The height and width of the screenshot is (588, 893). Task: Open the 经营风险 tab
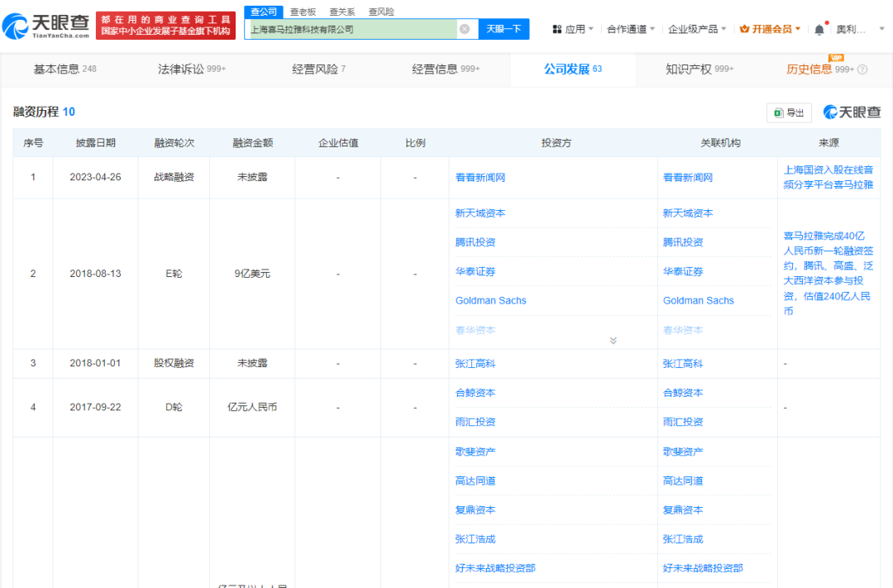pyautogui.click(x=319, y=69)
